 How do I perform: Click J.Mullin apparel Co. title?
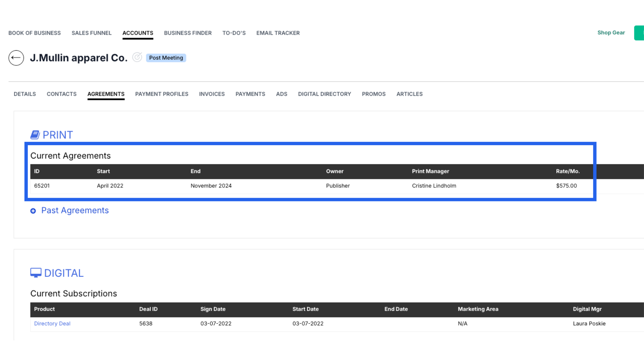coord(79,58)
